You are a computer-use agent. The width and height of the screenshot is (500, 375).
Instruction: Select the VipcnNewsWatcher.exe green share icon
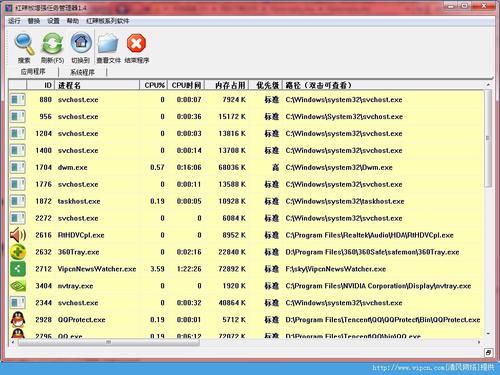[x=18, y=269]
